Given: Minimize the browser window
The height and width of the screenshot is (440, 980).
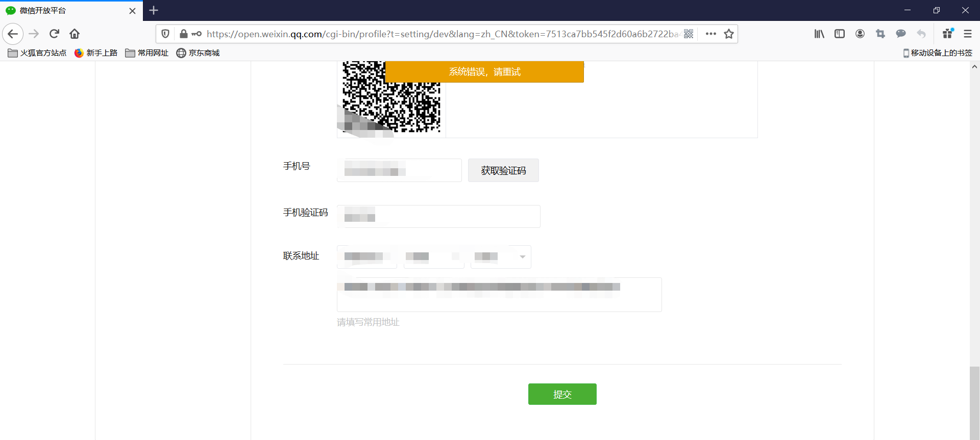Looking at the screenshot, I should coord(908,10).
